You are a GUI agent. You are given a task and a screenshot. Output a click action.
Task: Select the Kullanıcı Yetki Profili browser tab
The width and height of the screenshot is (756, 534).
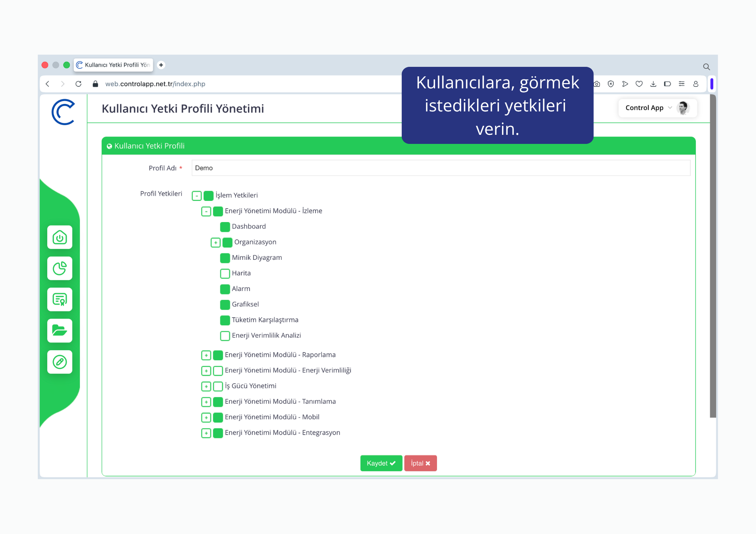point(113,65)
